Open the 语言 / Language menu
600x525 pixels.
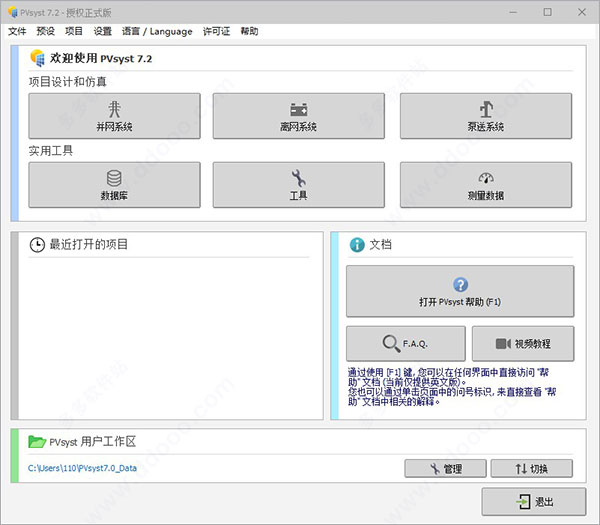point(157,31)
